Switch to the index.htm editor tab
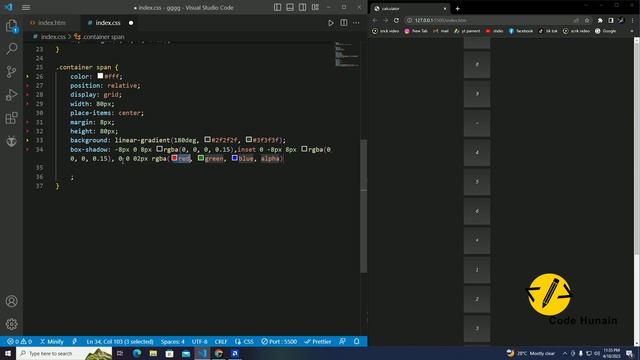The height and width of the screenshot is (360, 640). tap(51, 23)
